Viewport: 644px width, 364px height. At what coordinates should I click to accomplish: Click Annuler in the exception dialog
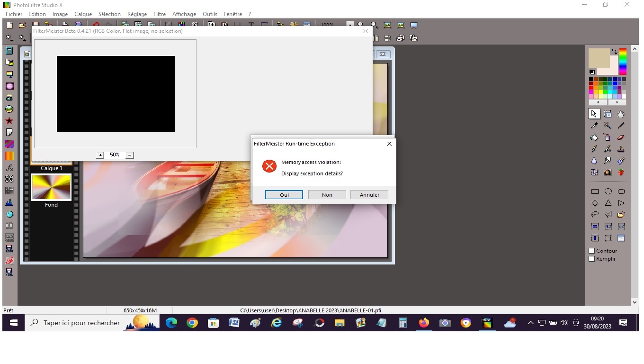point(369,195)
